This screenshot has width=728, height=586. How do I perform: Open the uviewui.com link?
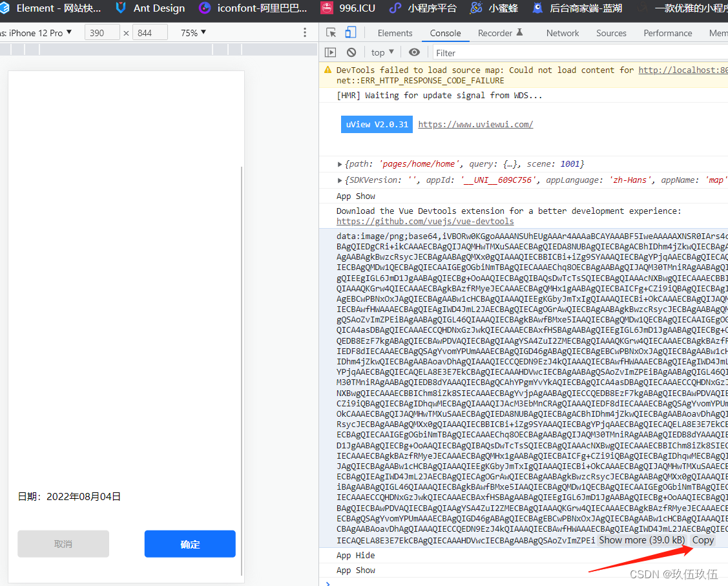coord(475,125)
